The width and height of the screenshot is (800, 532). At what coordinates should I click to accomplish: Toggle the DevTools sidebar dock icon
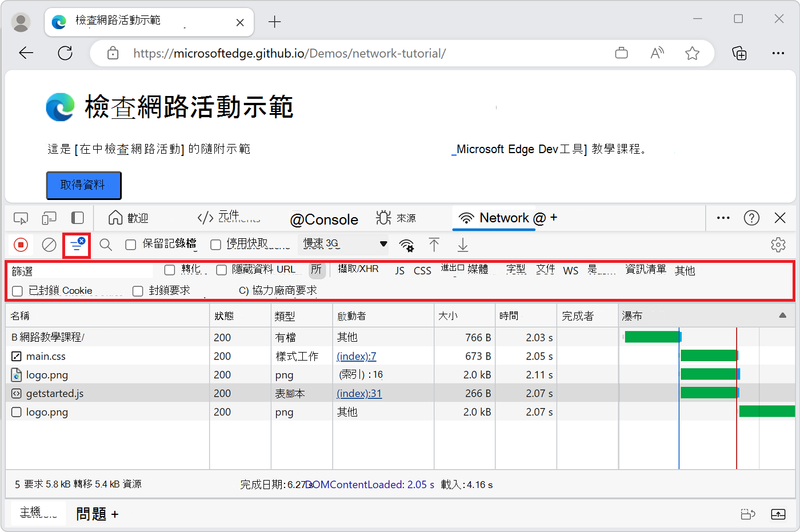[77, 218]
